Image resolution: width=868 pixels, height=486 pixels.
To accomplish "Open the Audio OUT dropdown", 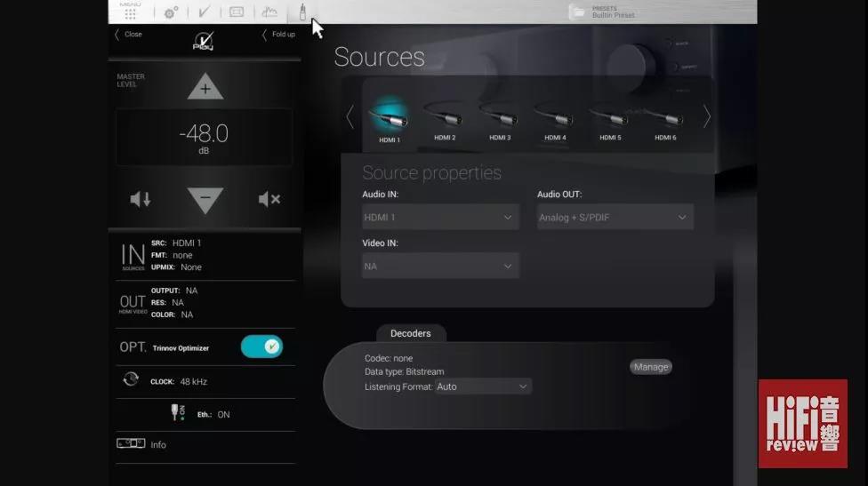I will (x=615, y=217).
